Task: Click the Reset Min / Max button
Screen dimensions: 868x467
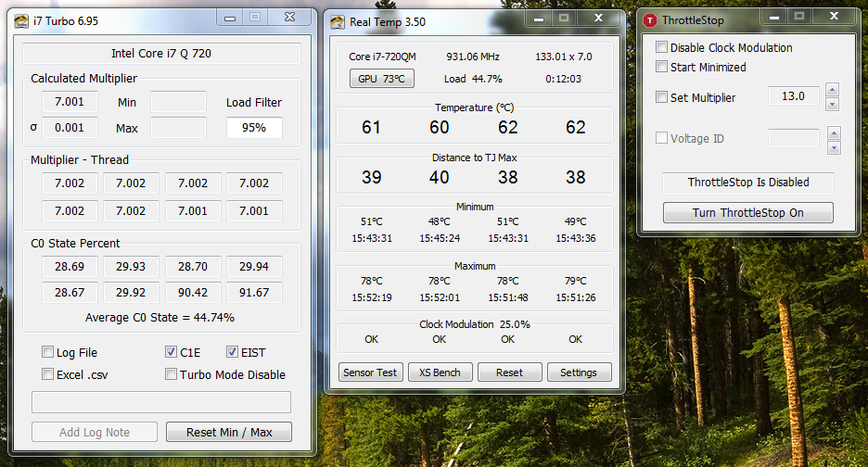Action: pos(229,432)
